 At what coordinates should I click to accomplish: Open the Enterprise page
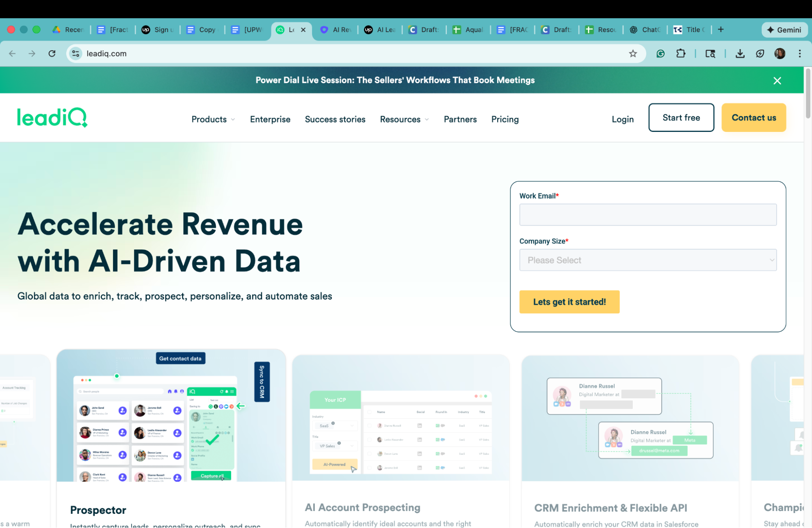[270, 119]
